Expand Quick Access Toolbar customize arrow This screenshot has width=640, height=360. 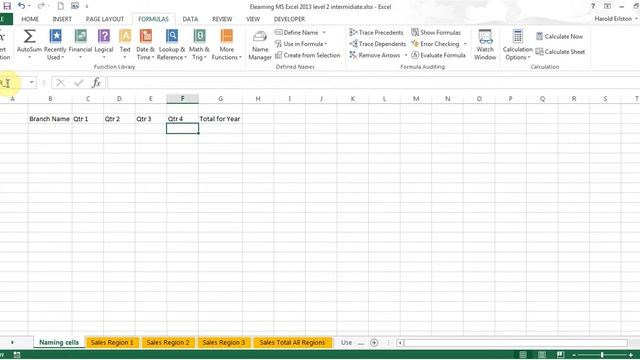coord(87,6)
